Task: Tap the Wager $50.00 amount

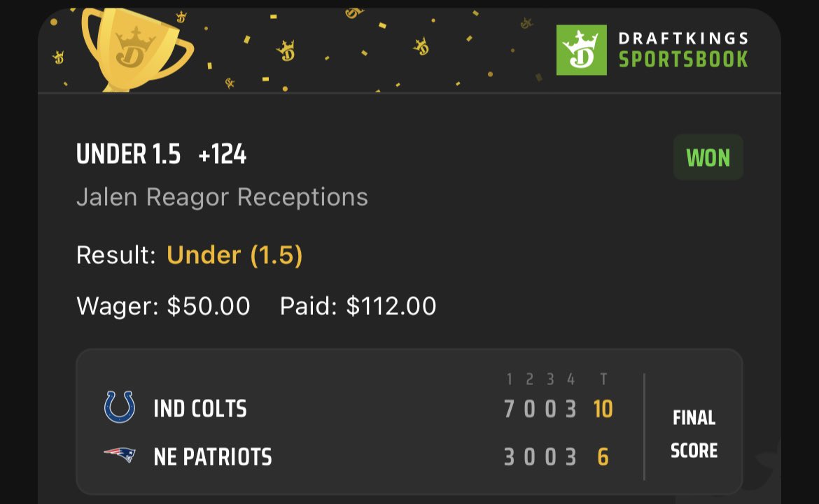Action: click(208, 306)
